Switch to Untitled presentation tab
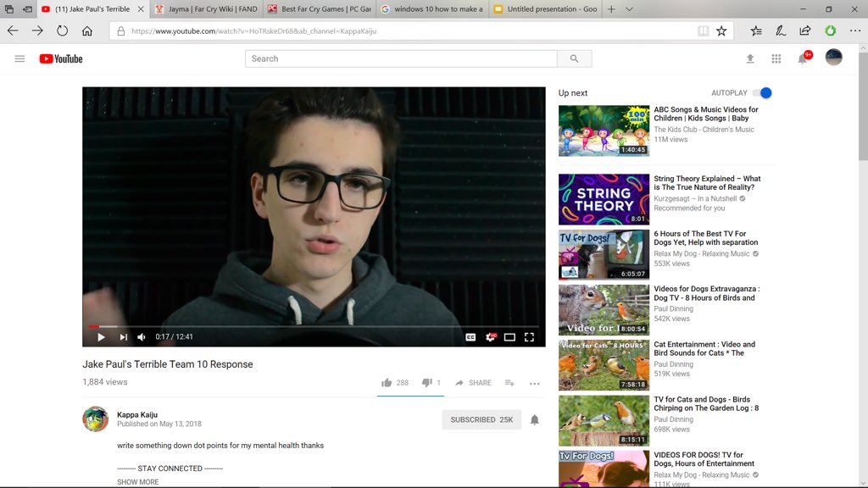The width and height of the screenshot is (868, 488). (x=545, y=8)
